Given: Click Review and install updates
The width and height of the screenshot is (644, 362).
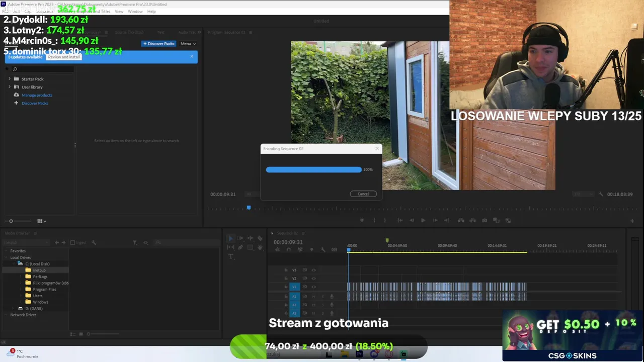Looking at the screenshot, I should (64, 57).
